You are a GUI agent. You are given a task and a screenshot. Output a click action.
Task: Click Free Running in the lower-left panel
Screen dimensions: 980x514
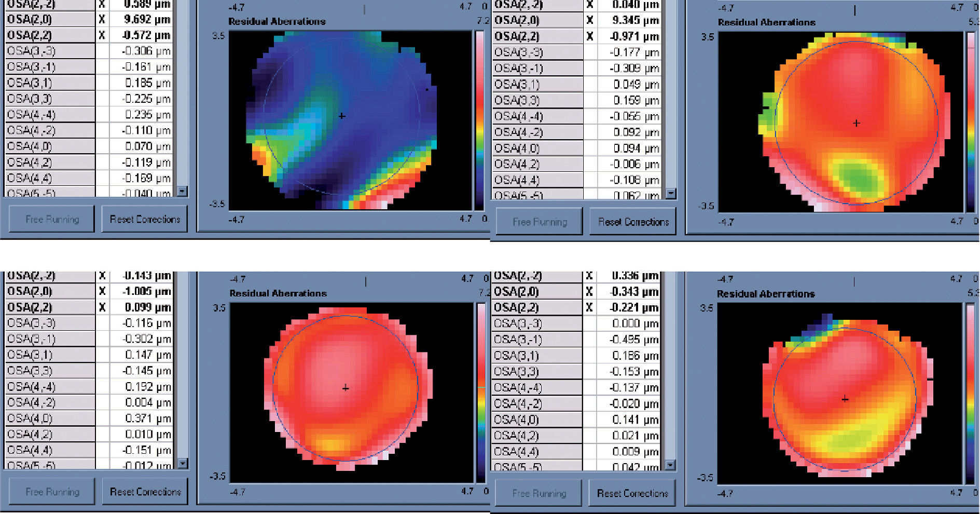(52, 492)
